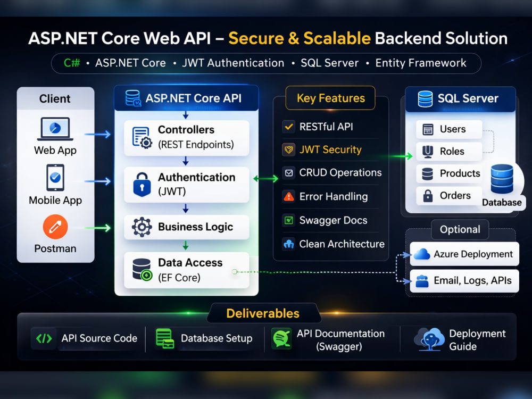Click the Authentication padlock icon
532x399 pixels.
point(142,185)
